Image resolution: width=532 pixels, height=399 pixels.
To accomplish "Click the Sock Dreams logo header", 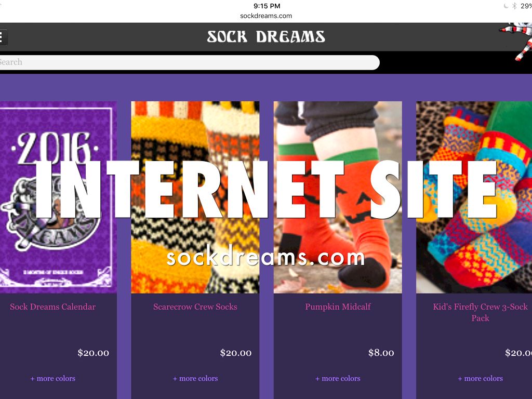I will click(266, 37).
